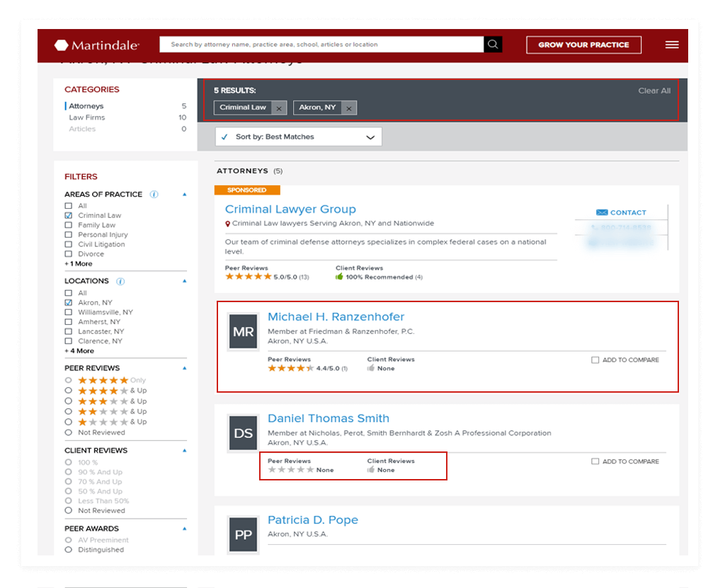The width and height of the screenshot is (713, 588).
Task: Select two stars & Up peer review
Action: click(x=68, y=411)
